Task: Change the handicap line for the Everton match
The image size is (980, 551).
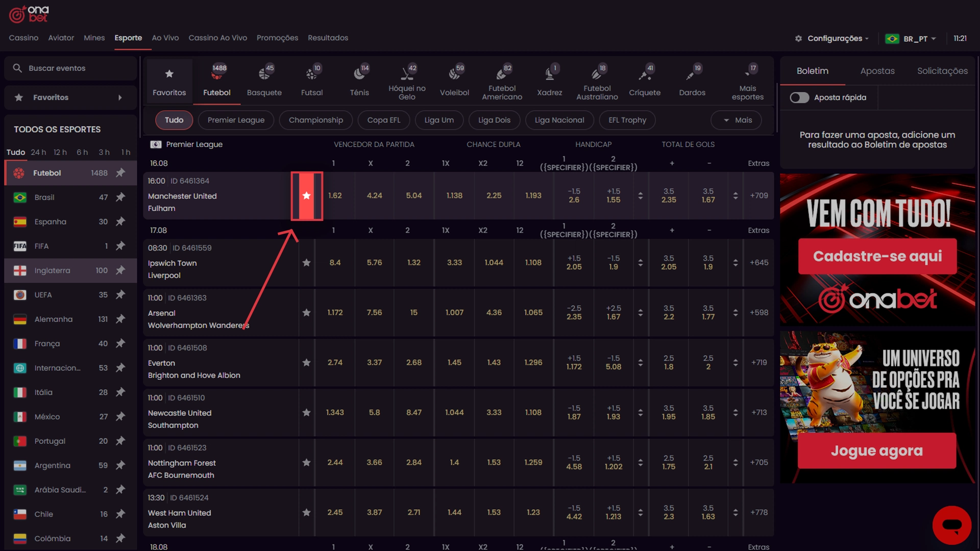Action: 640,363
